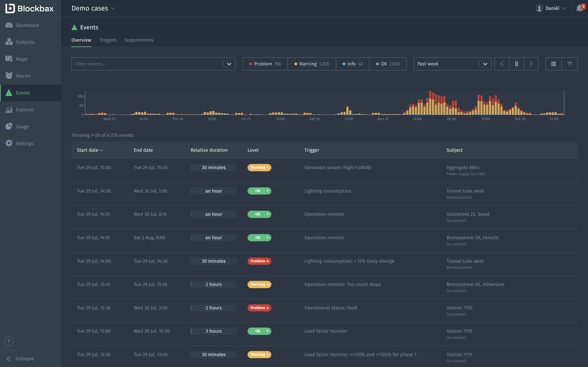Switch to the Triggers tab
The width and height of the screenshot is (588, 367).
click(x=108, y=40)
